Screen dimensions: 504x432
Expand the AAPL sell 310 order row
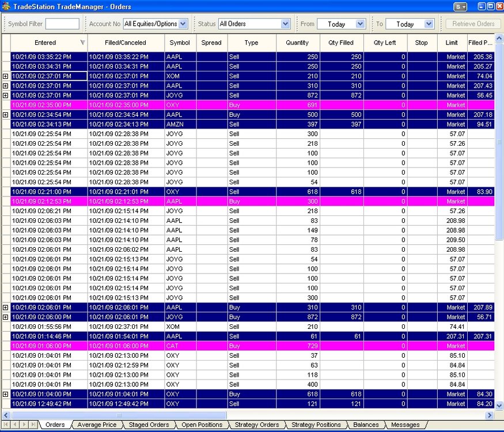pos(5,86)
